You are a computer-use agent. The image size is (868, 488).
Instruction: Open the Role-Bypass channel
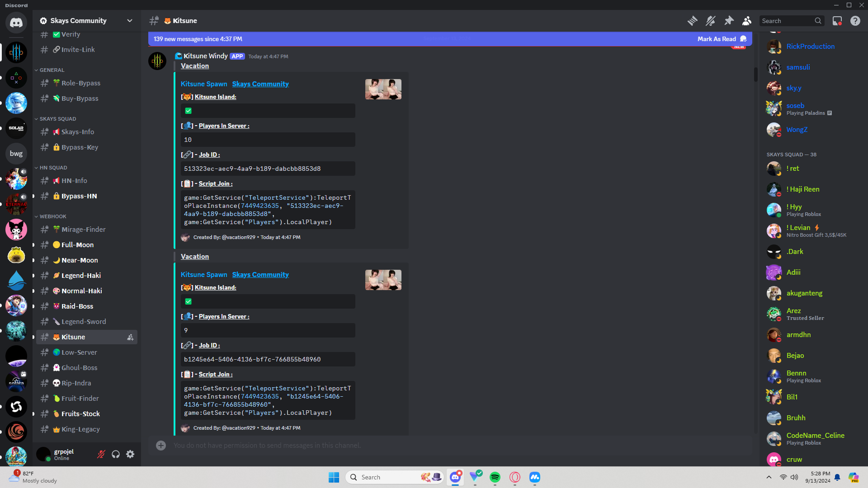click(87, 83)
